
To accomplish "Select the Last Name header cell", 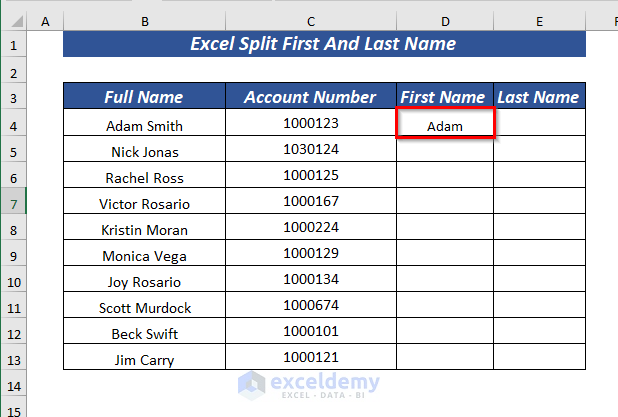I will click(539, 97).
